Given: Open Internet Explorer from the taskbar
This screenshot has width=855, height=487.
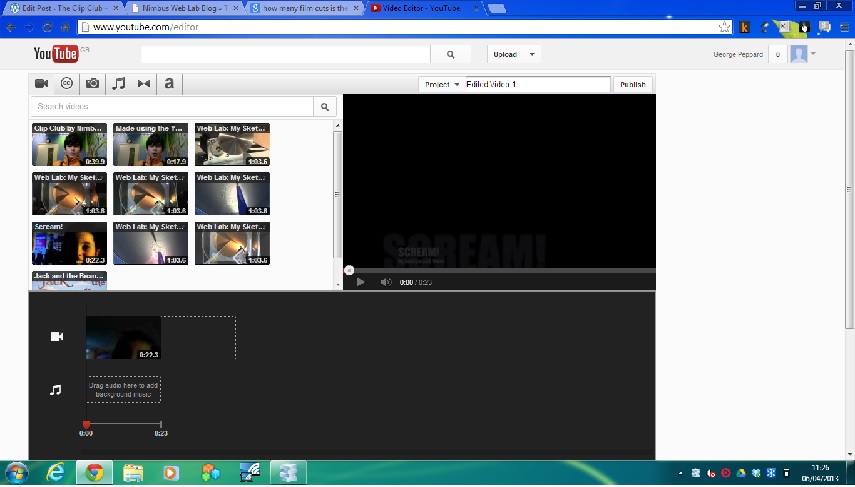Looking at the screenshot, I should 56,471.
